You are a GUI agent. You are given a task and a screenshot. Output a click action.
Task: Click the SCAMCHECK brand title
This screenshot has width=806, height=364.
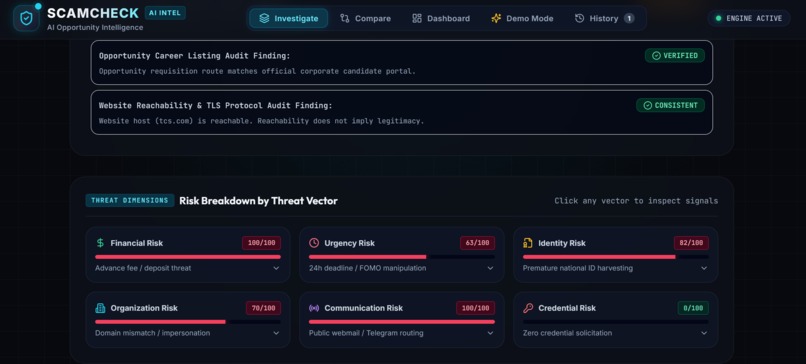[93, 13]
